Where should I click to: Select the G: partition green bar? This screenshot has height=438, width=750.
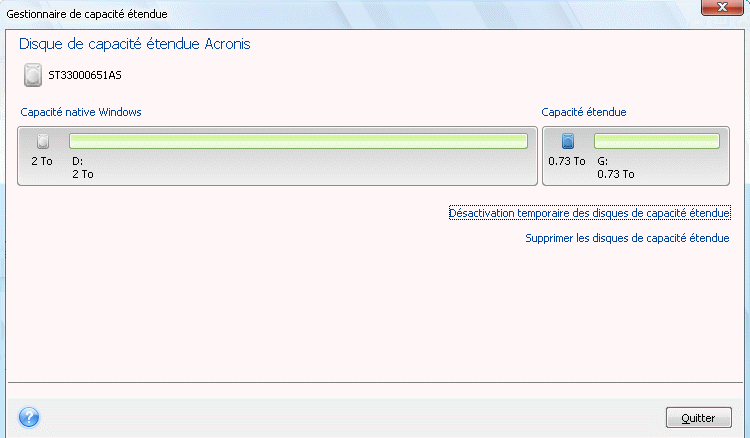point(657,141)
